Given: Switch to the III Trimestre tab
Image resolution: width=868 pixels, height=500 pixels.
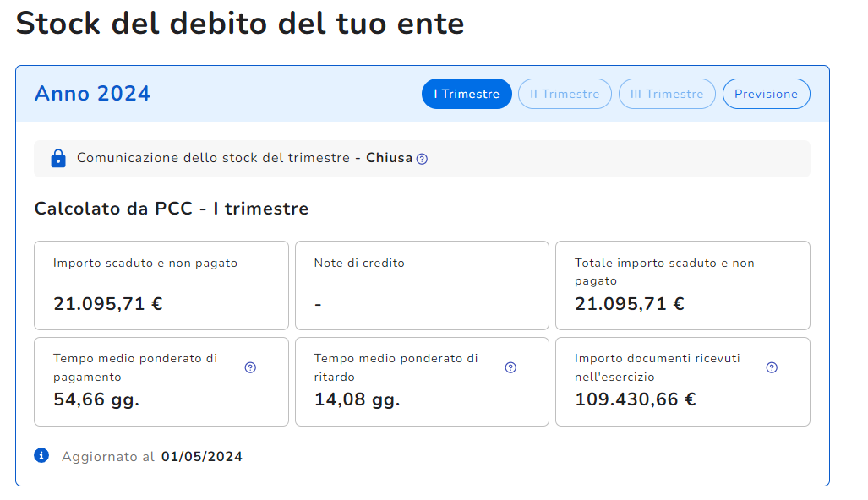Looking at the screenshot, I should (x=667, y=94).
